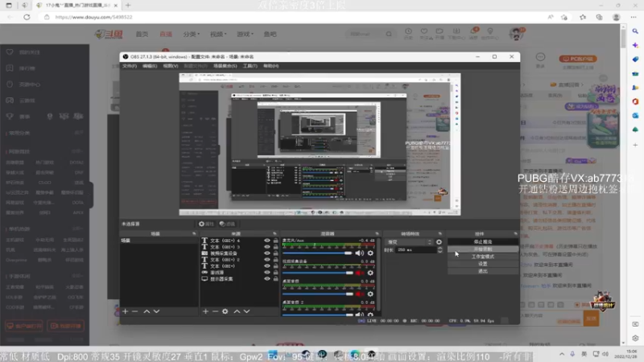Open the 场景集合(S) menu in OBS

225,66
